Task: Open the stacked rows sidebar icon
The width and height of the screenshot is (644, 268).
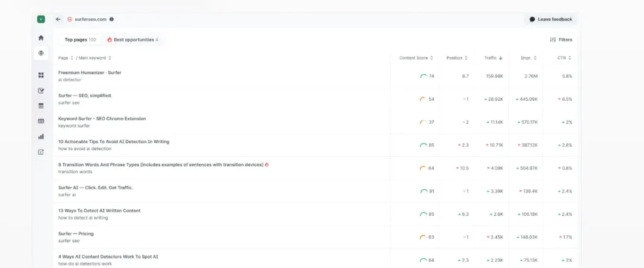Action: point(41,106)
